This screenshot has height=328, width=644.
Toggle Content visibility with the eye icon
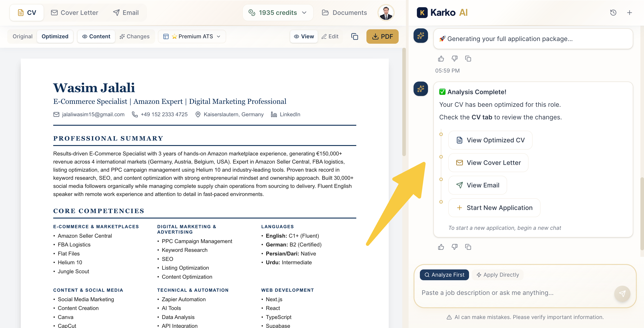pos(96,36)
